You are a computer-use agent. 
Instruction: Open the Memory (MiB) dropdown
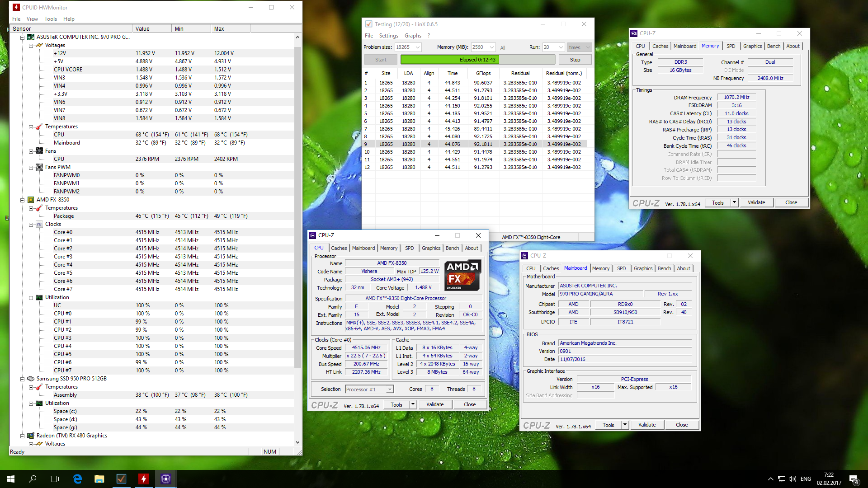491,47
